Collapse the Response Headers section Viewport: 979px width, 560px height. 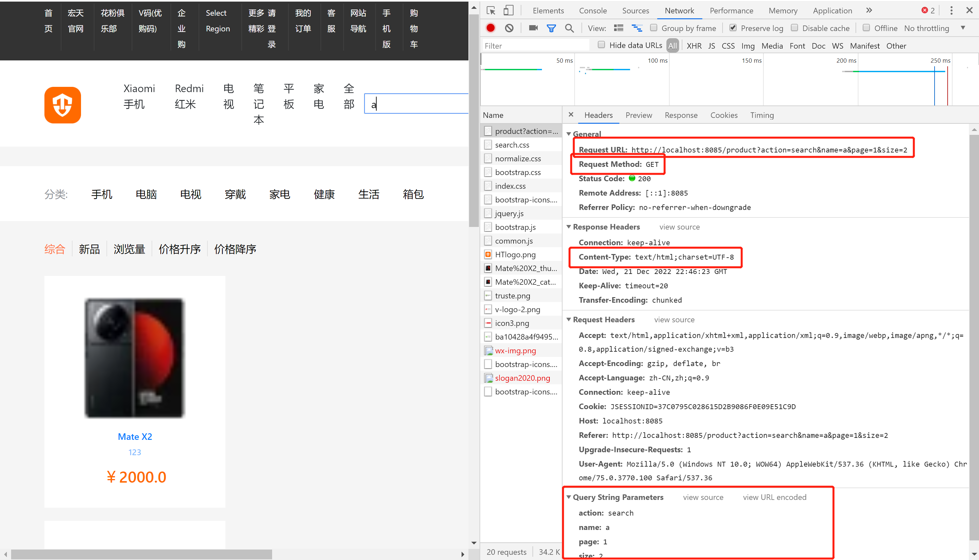569,227
